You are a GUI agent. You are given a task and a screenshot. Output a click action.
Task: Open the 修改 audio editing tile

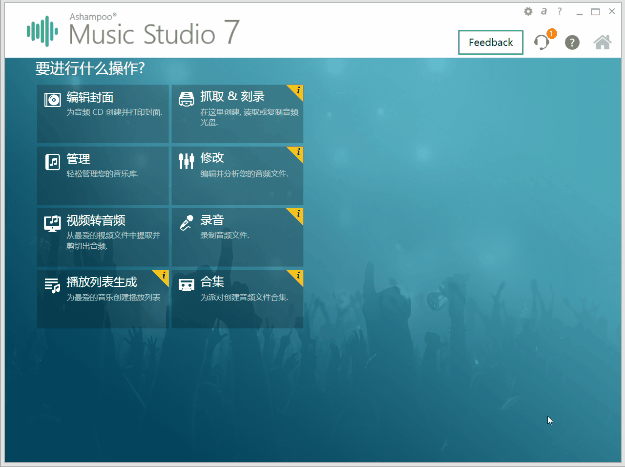pyautogui.click(x=237, y=175)
